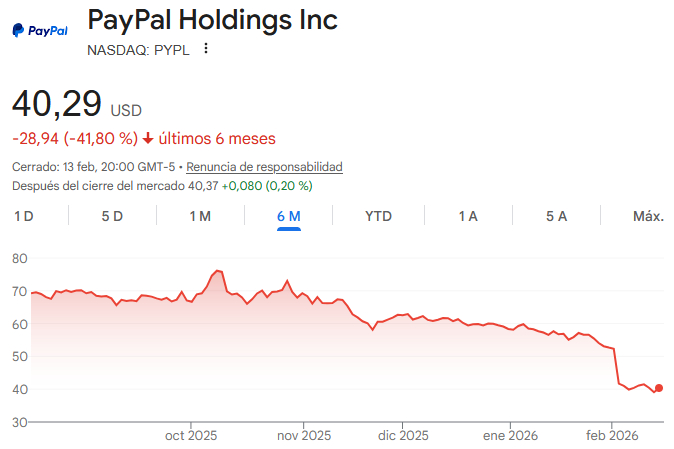Viewport: 674px width, 449px height.
Task: Show the 1 M chart range
Action: [x=200, y=216]
